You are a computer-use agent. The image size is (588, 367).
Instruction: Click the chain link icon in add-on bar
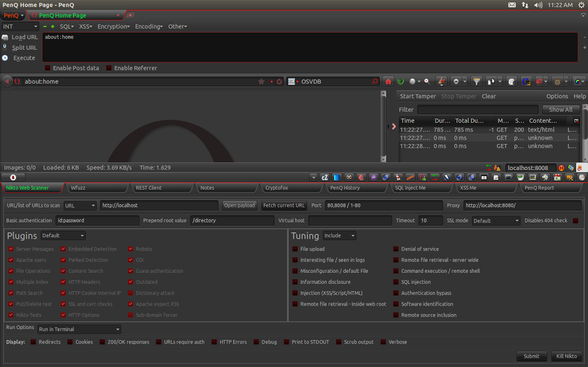point(411,177)
